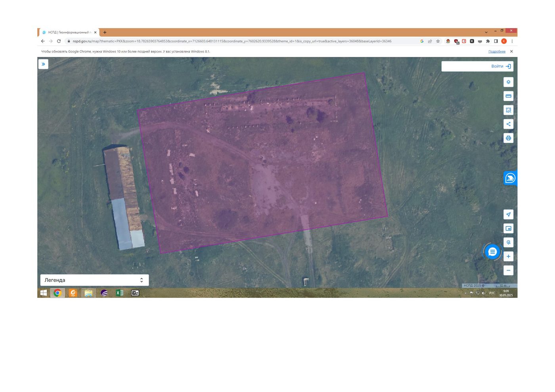The image size is (555, 392).
Task: Toggle the bookmark star for this page
Action: point(438,41)
